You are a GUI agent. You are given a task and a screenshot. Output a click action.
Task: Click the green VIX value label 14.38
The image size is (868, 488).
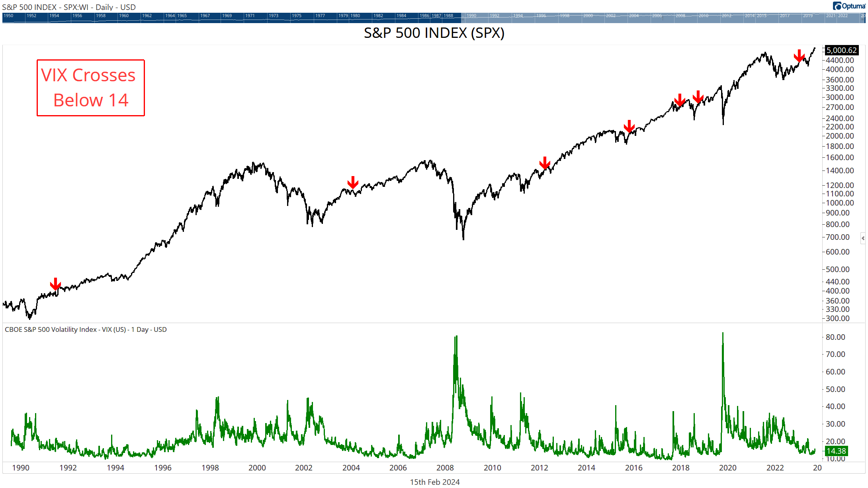[836, 451]
